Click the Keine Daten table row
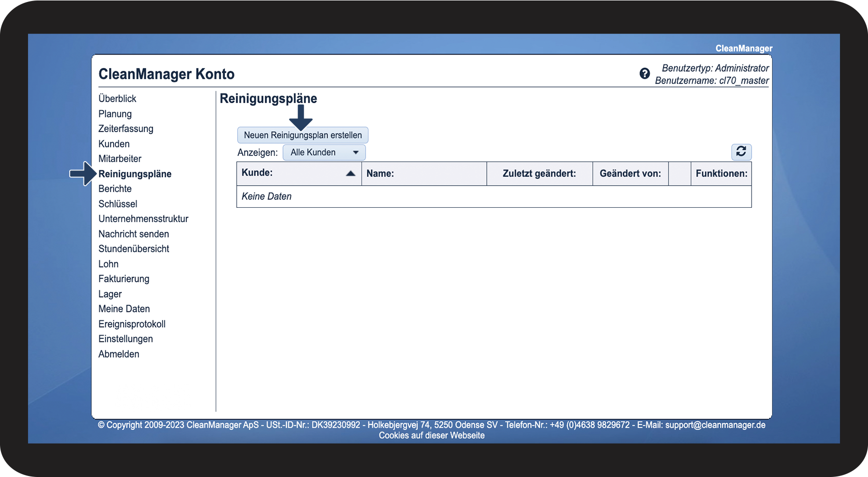This screenshot has height=477, width=868. [x=494, y=196]
